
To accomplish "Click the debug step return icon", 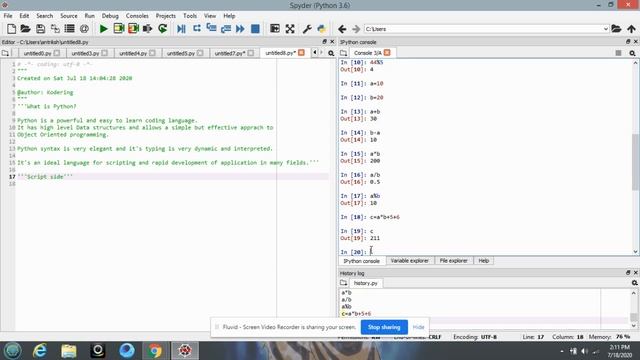I will (226, 29).
